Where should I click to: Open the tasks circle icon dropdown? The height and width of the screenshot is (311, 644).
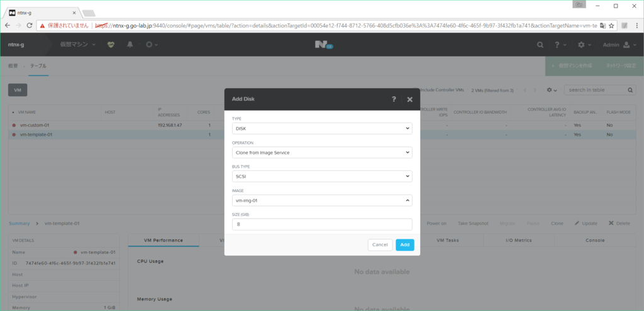coord(152,45)
